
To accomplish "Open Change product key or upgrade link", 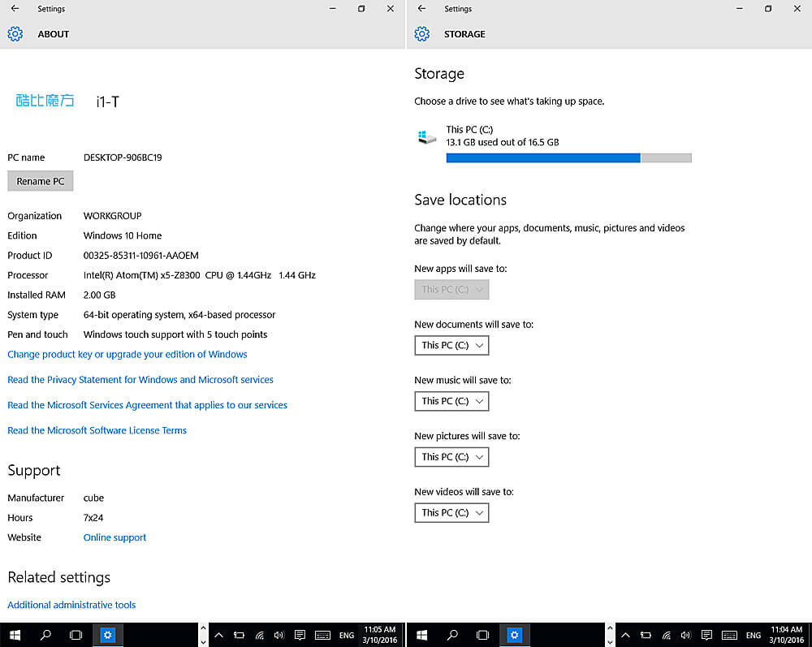I will tap(127, 355).
